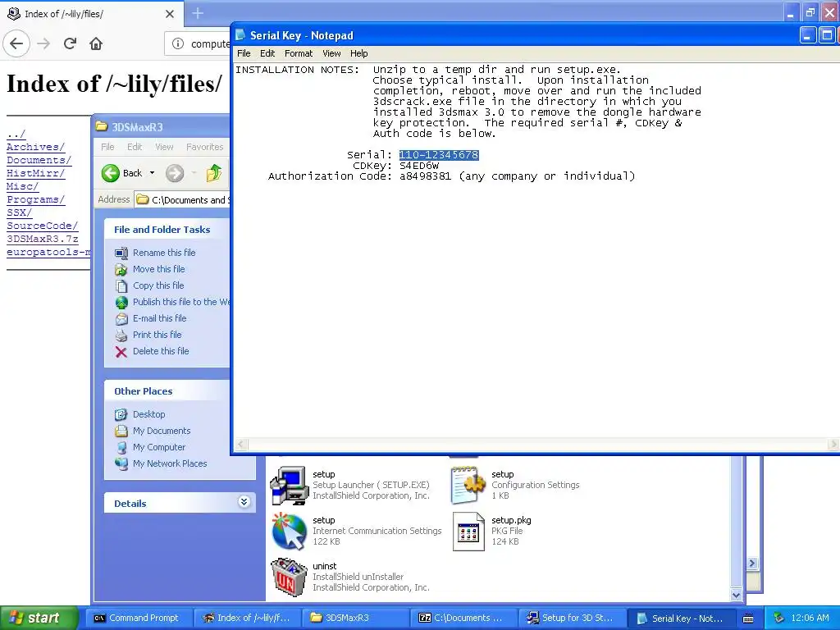Open Programs/ directory link
This screenshot has height=630, width=840.
pyautogui.click(x=35, y=199)
